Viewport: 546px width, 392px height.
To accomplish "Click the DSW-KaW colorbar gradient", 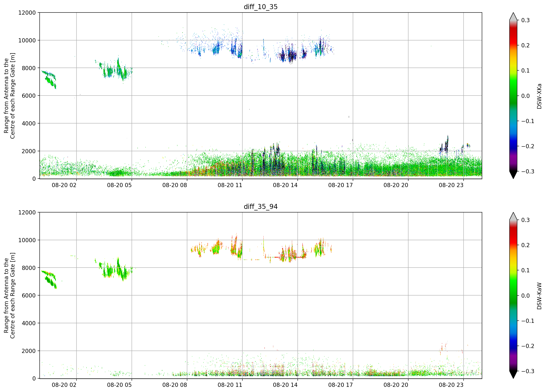I will [x=513, y=296].
